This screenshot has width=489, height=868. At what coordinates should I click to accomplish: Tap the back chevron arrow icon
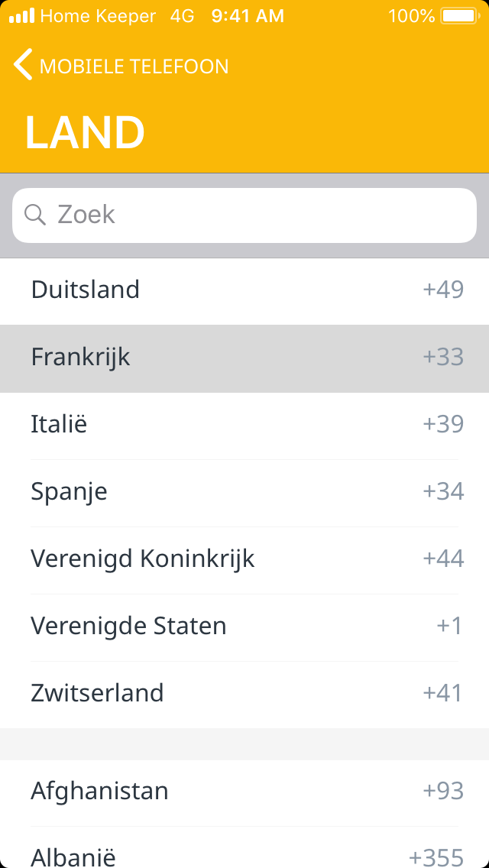[23, 65]
